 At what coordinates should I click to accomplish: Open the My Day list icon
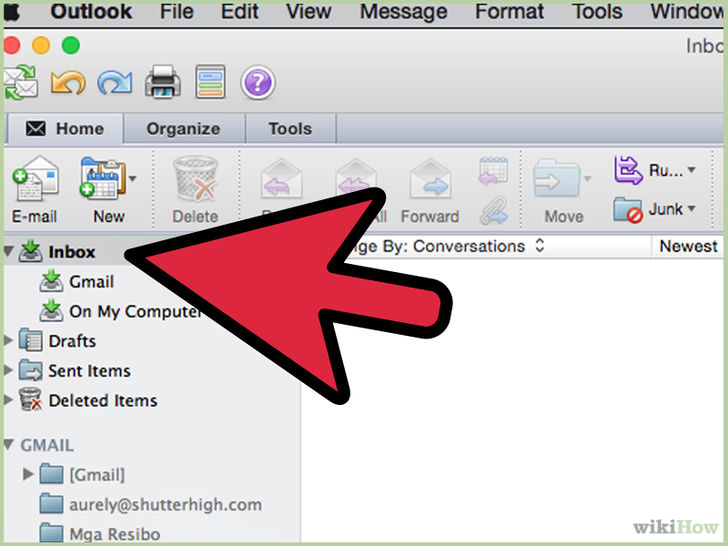coord(210,82)
